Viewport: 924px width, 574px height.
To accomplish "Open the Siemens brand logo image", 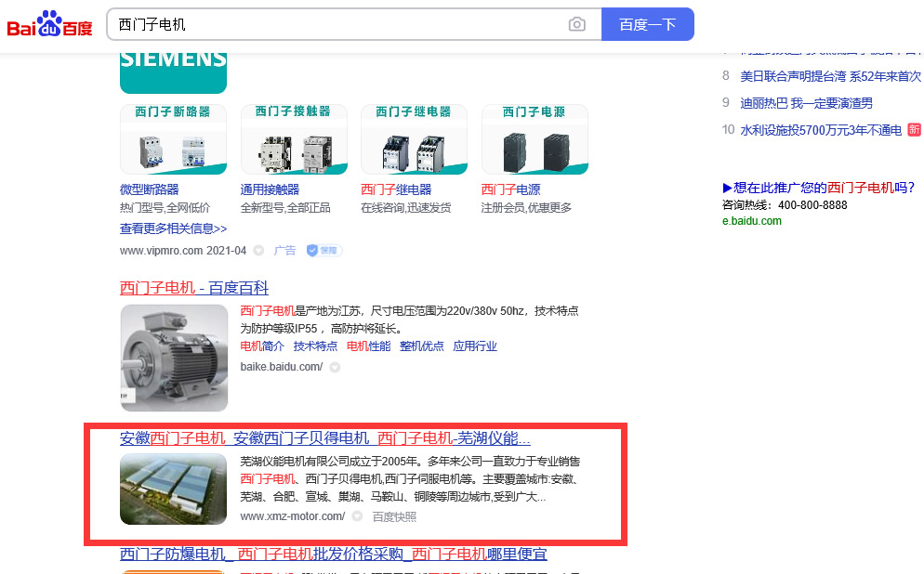I will coord(173,71).
